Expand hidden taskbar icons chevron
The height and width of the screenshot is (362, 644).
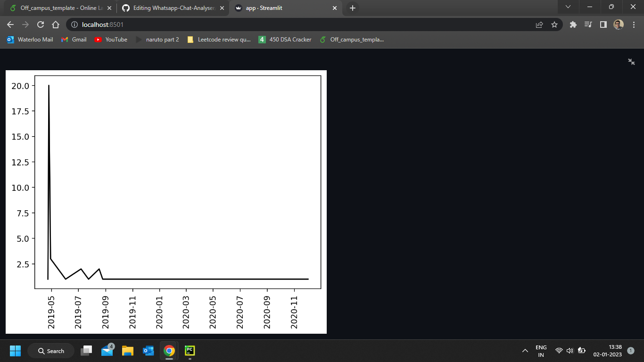click(x=525, y=351)
